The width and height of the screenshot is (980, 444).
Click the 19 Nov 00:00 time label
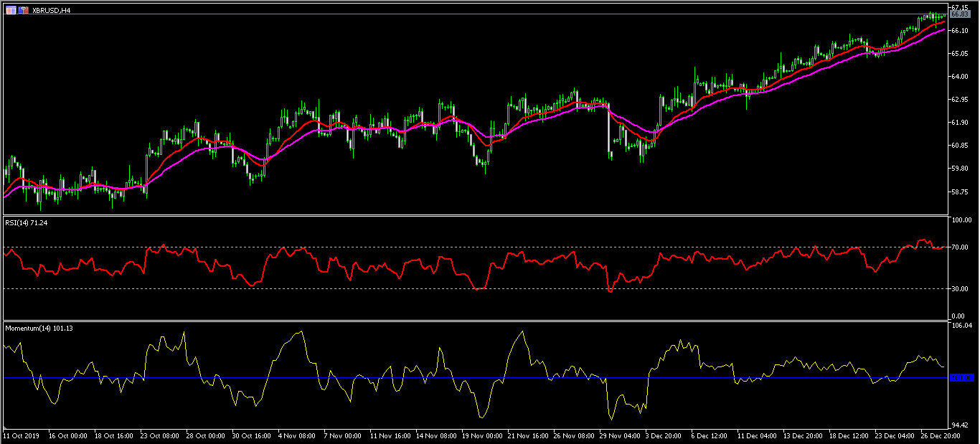pos(481,435)
